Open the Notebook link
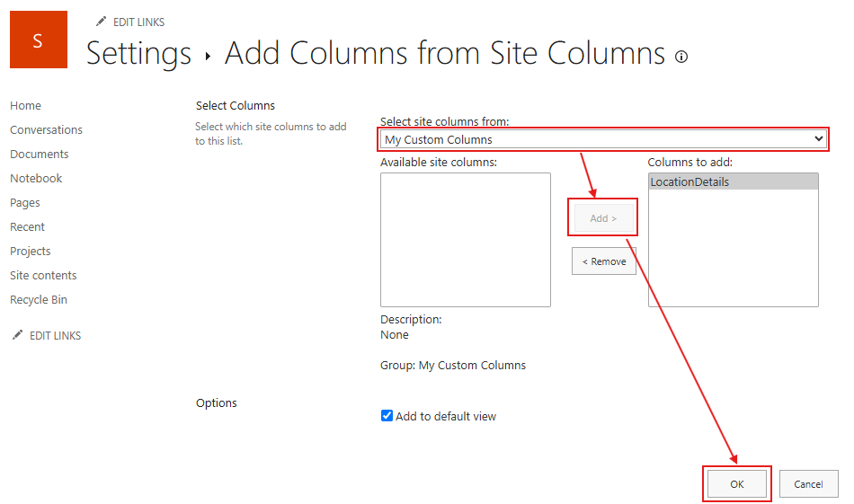 (36, 179)
